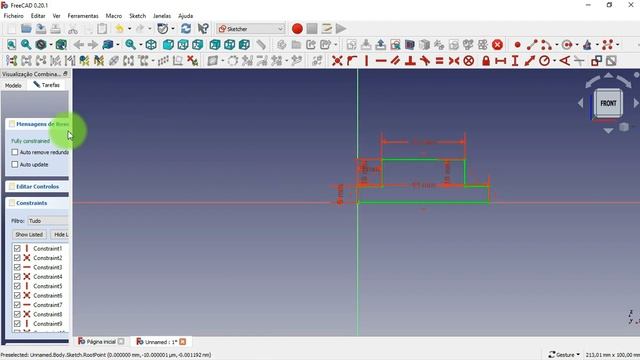This screenshot has width=640, height=360.
Task: Uncheck the Constraint9 checkbox
Action: (x=17, y=324)
